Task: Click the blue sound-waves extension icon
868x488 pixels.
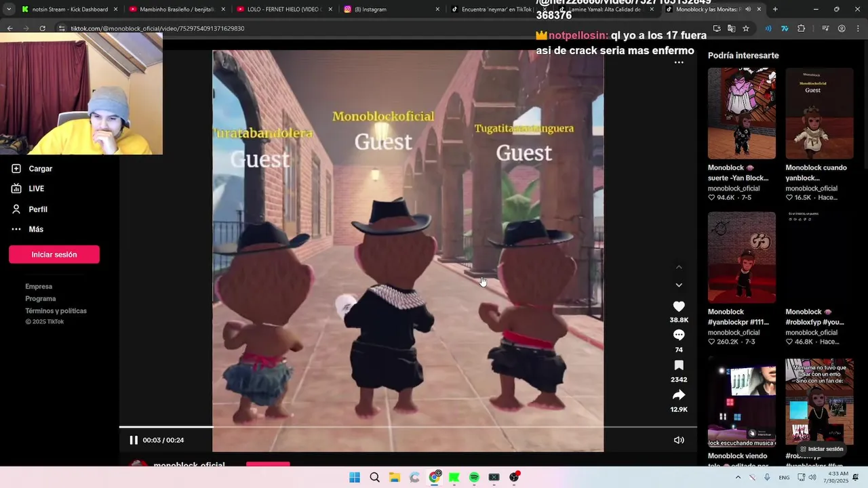Action: (768, 28)
